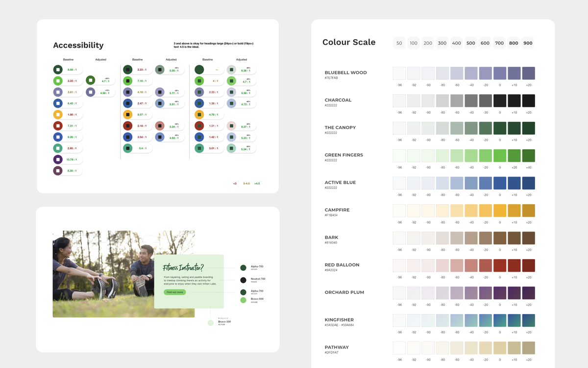Screen dimensions: 588x368
Task: Click the 'Find out more' button
Action: point(174,292)
